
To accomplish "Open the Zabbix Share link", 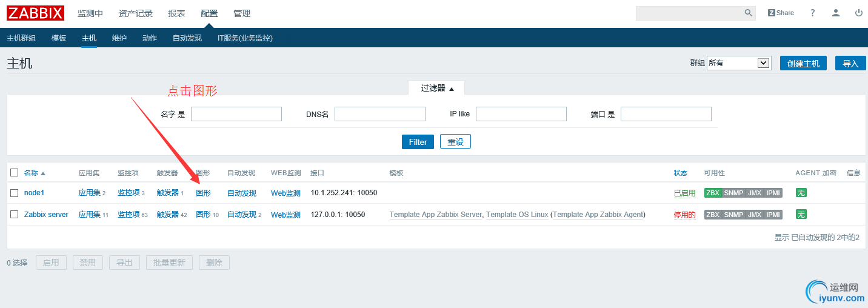I will pyautogui.click(x=781, y=13).
